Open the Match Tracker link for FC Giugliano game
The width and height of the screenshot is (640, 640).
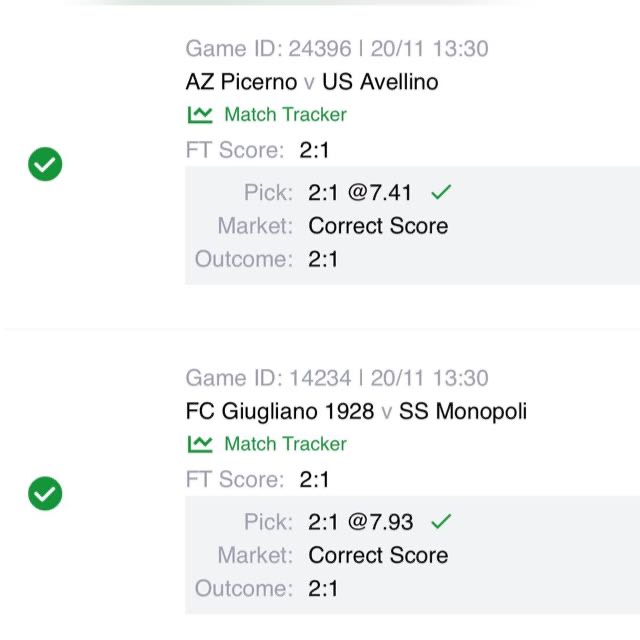tap(285, 444)
